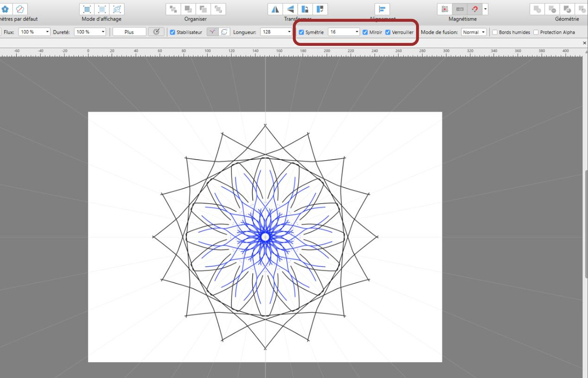Click the pressure controller icon next to Plus
Image resolution: width=588 pixels, height=378 pixels.
click(x=156, y=32)
